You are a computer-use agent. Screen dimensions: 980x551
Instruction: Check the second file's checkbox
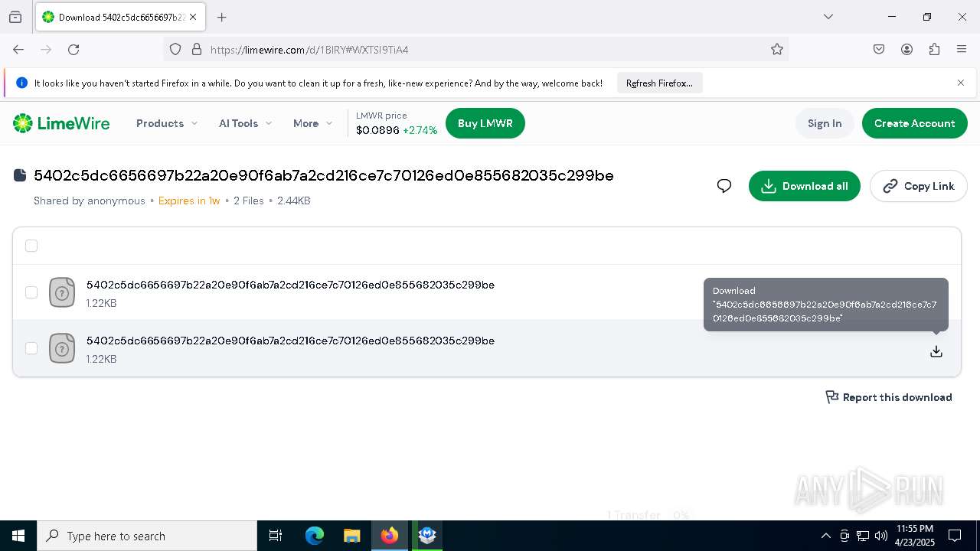point(31,348)
